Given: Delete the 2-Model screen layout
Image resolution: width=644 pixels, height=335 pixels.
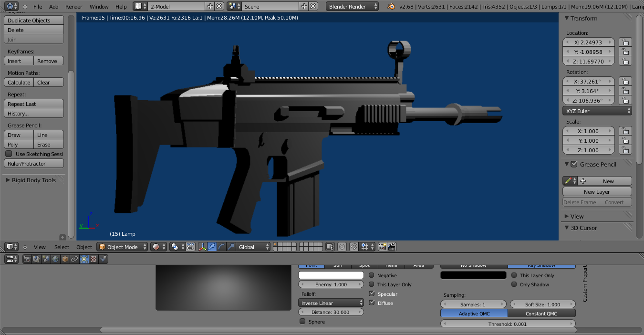Looking at the screenshot, I should click(219, 6).
